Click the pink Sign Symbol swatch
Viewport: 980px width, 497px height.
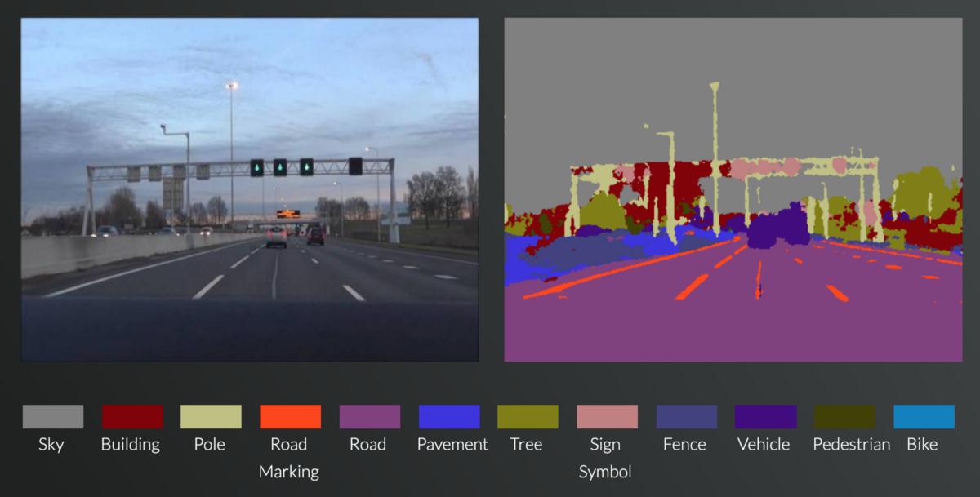(x=607, y=417)
